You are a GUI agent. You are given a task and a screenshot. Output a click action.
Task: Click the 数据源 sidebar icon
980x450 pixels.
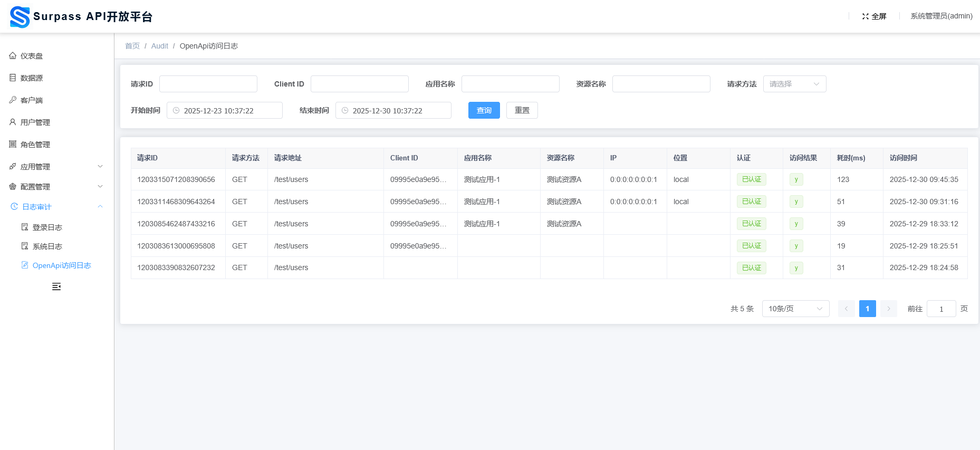13,78
